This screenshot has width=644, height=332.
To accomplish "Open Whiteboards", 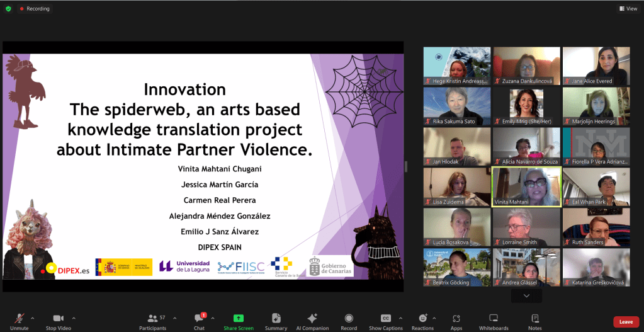I will 494,319.
